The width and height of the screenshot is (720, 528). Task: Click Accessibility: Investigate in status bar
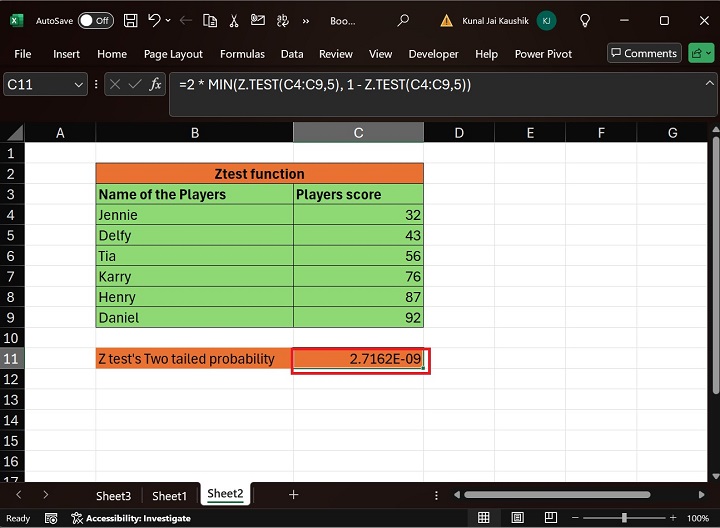pyautogui.click(x=131, y=518)
